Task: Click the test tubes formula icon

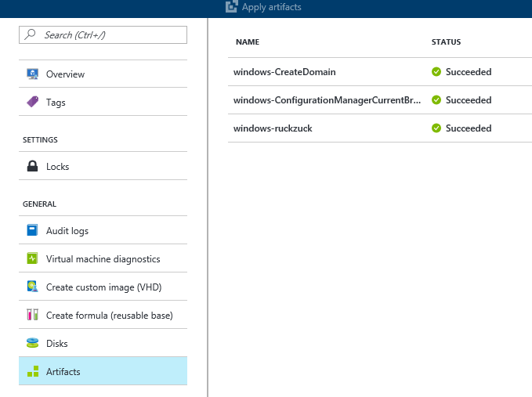Action: (x=33, y=315)
